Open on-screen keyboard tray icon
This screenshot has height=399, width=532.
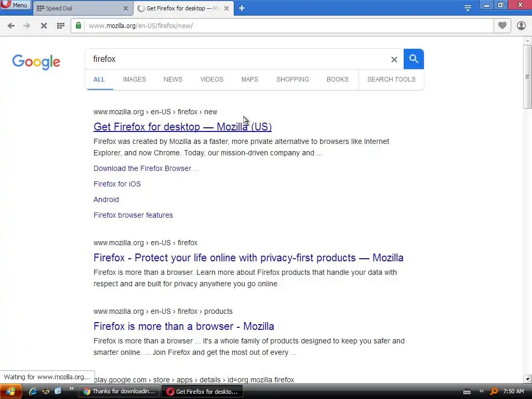(x=467, y=392)
